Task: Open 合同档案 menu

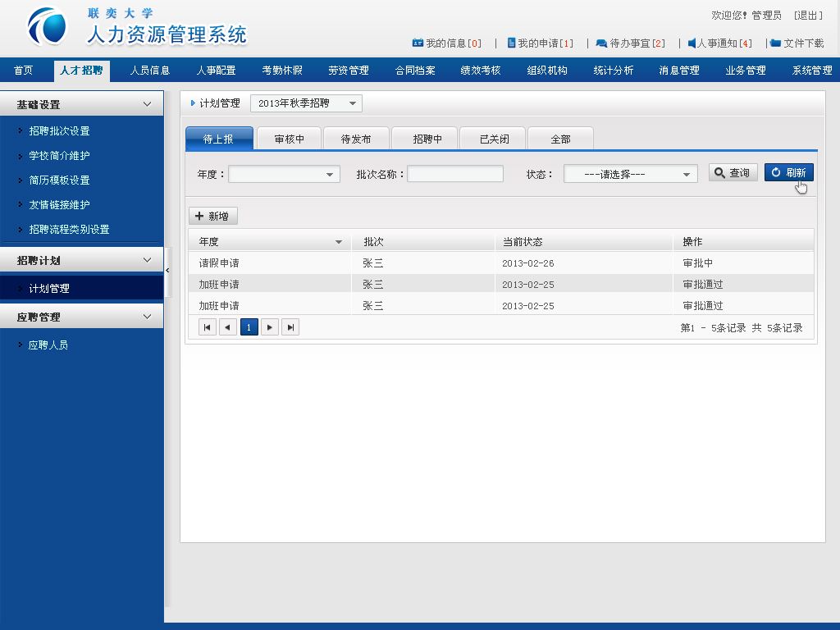Action: [415, 71]
